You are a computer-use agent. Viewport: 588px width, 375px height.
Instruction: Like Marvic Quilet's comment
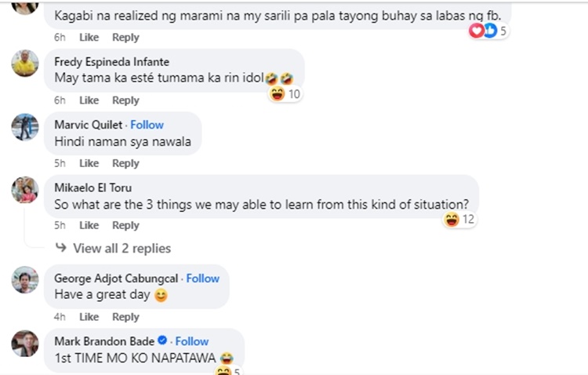pos(89,163)
